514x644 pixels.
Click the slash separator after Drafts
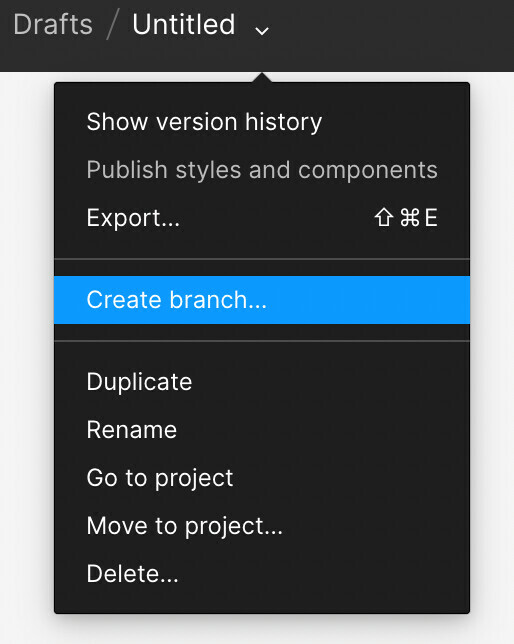(112, 25)
